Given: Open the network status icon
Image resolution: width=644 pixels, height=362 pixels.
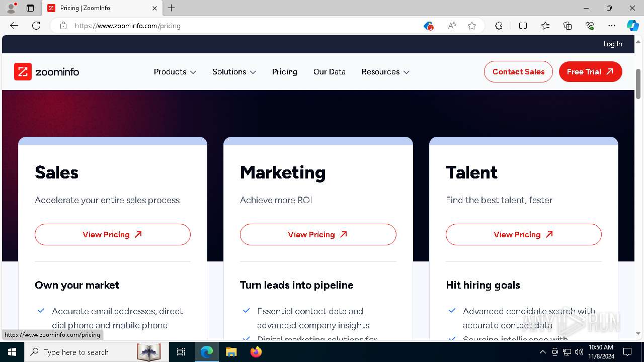Looking at the screenshot, I should [x=567, y=352].
